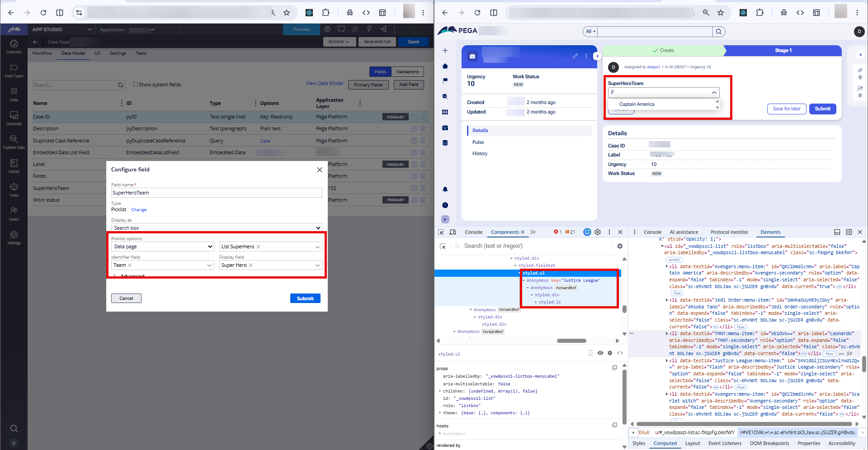Open Home in Pega portal left nav
The width and height of the screenshot is (868, 450).
445,66
